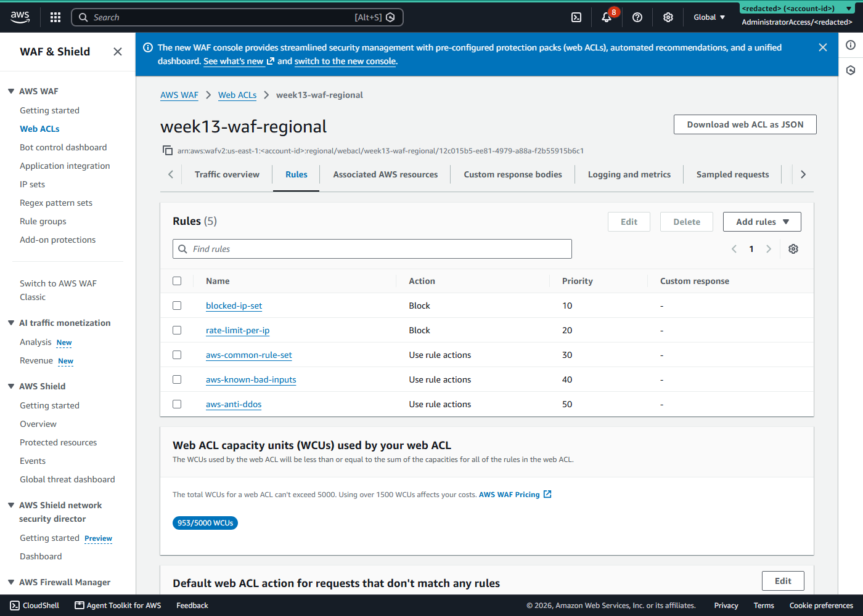Collapse the AWS Shield navigation section
This screenshot has height=616, width=863.
(11, 386)
